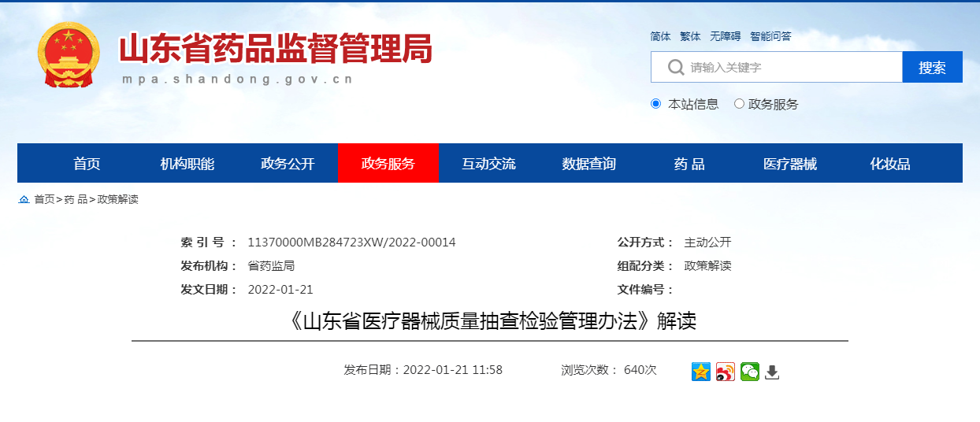
Task: Click the magnifying glass search icon
Action: pos(675,68)
